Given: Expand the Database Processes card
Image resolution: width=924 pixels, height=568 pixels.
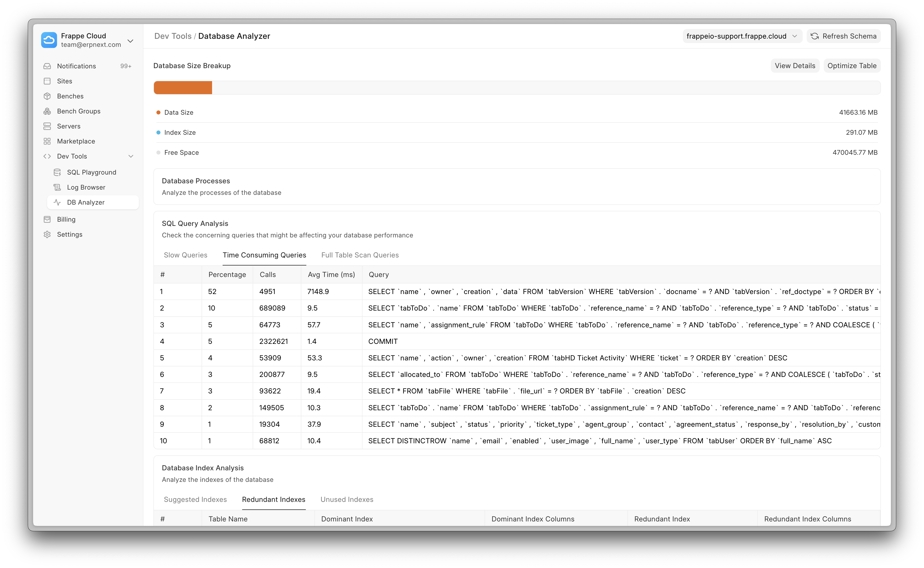Looking at the screenshot, I should click(516, 187).
